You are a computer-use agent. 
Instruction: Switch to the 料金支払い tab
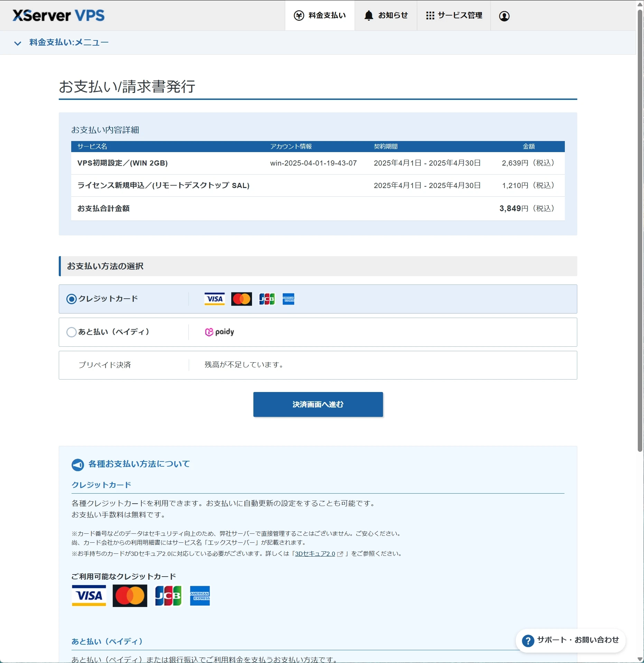click(x=320, y=16)
